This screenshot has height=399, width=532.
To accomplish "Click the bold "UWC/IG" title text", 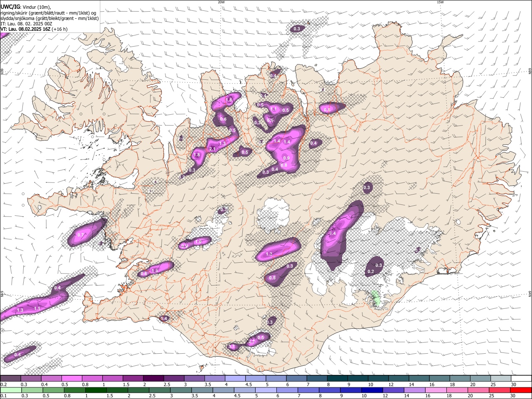I will click(x=10, y=7).
